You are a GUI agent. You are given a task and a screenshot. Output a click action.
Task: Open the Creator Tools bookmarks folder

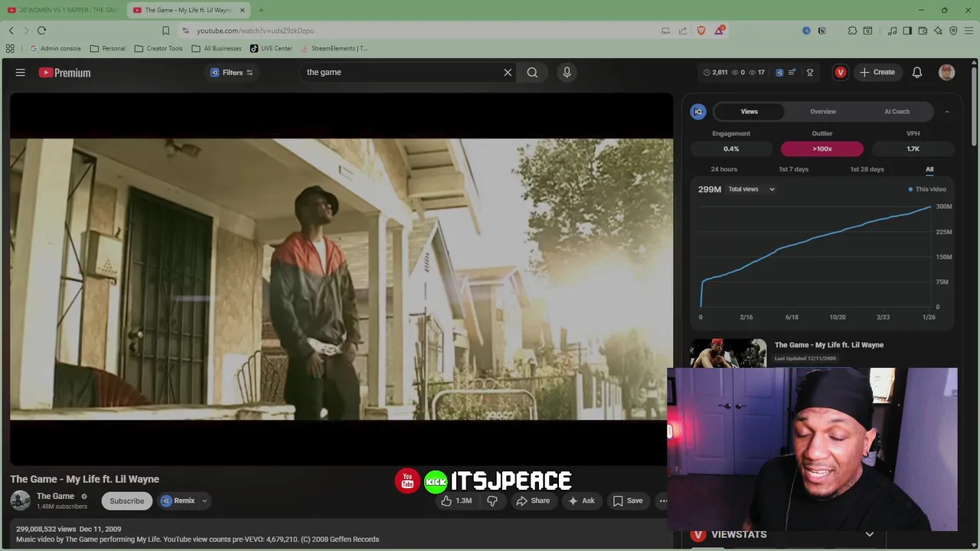(x=158, y=48)
